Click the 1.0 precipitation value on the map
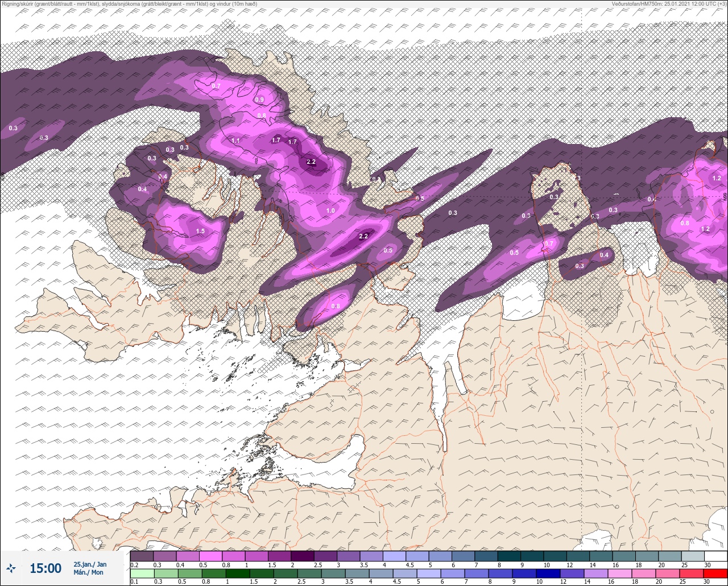728x586 pixels. (x=330, y=211)
